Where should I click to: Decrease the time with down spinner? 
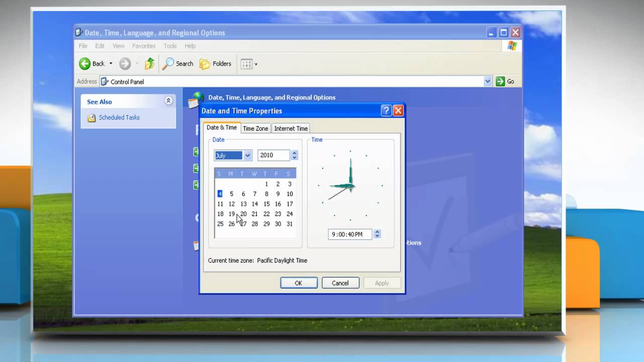[x=377, y=237]
